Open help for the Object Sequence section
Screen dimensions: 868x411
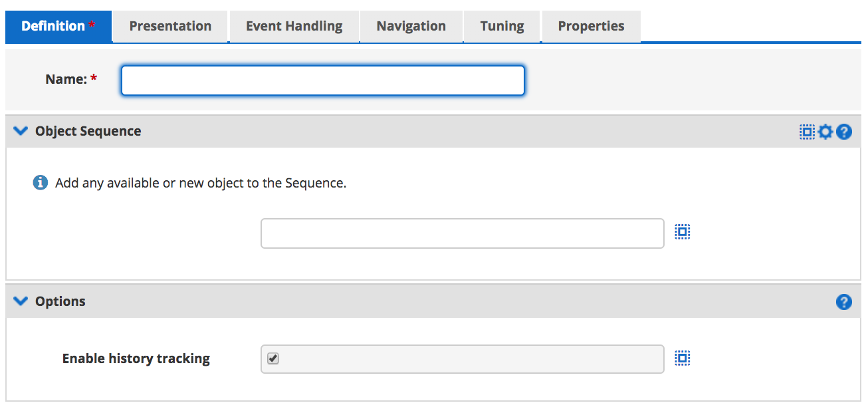(x=843, y=131)
